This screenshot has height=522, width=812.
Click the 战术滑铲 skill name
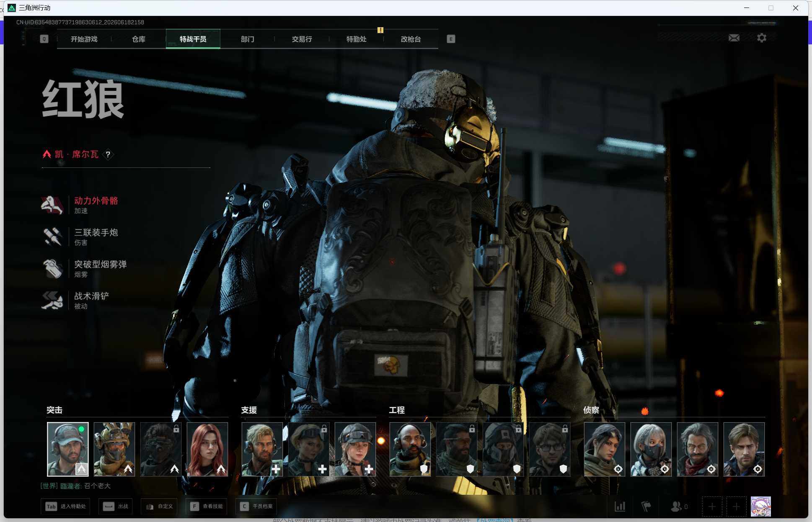[92, 296]
